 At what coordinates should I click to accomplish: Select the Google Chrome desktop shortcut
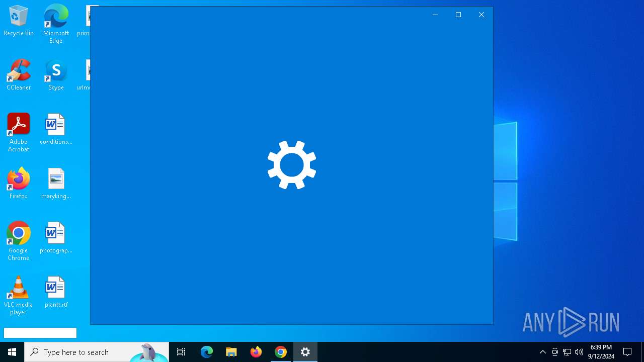tap(19, 241)
